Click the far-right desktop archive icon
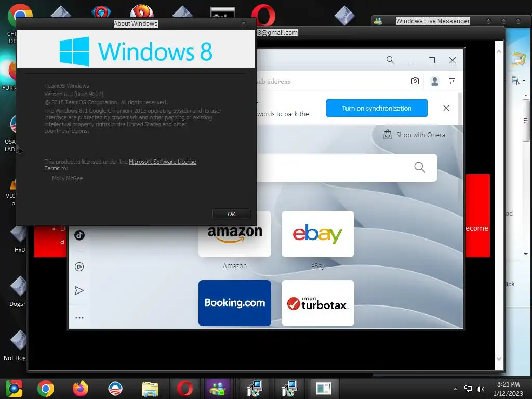The height and width of the screenshot is (399, 532). click(344, 16)
